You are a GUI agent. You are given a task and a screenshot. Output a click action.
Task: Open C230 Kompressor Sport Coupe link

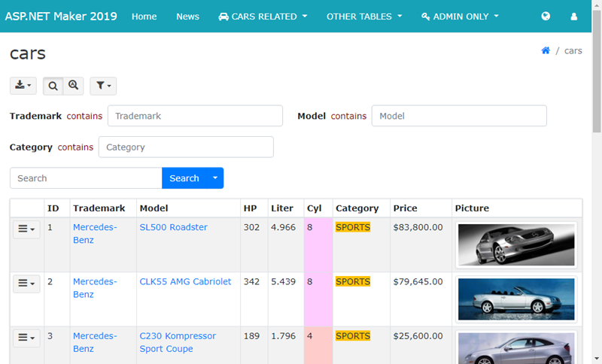tap(178, 342)
